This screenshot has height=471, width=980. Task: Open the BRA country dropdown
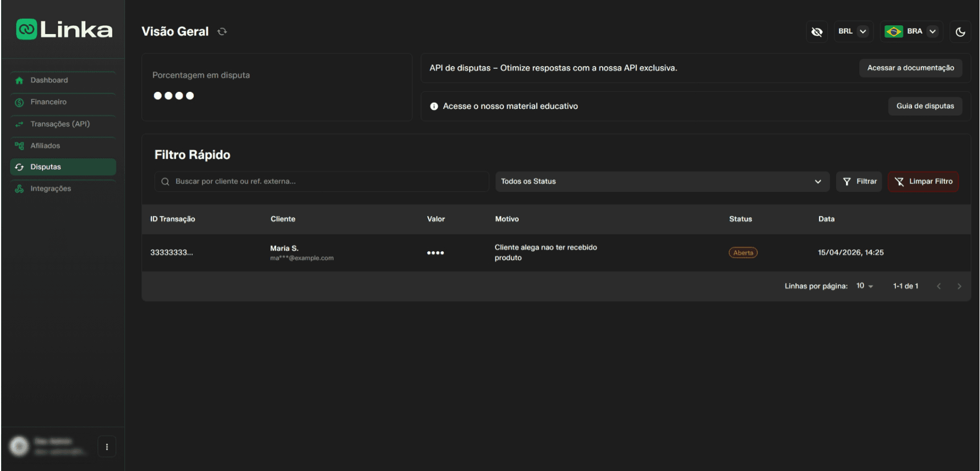pyautogui.click(x=911, y=31)
